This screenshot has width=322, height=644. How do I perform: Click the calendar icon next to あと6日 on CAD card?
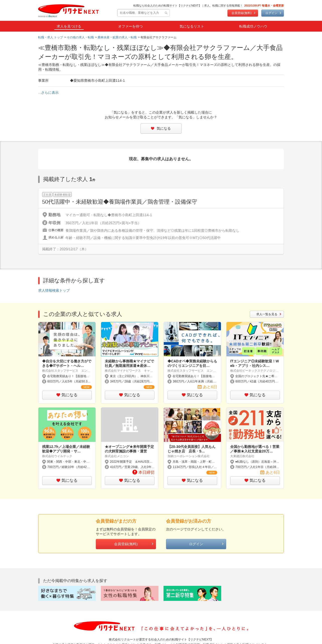[x=200, y=387]
